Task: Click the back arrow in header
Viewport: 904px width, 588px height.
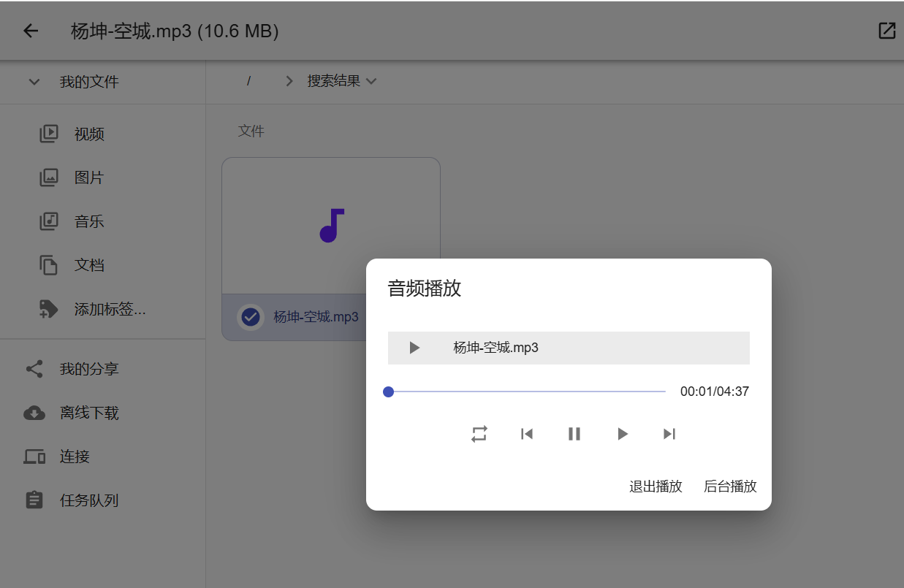Action: point(31,31)
